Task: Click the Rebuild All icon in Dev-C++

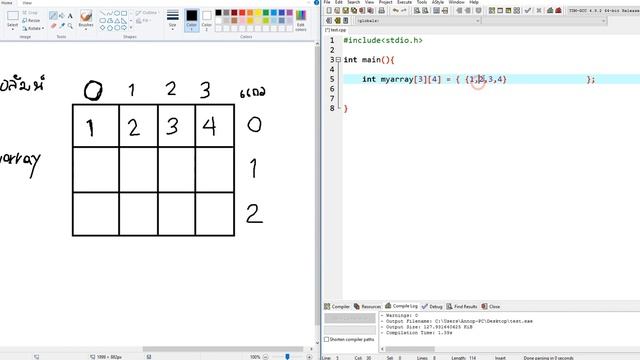Action: [x=516, y=10]
